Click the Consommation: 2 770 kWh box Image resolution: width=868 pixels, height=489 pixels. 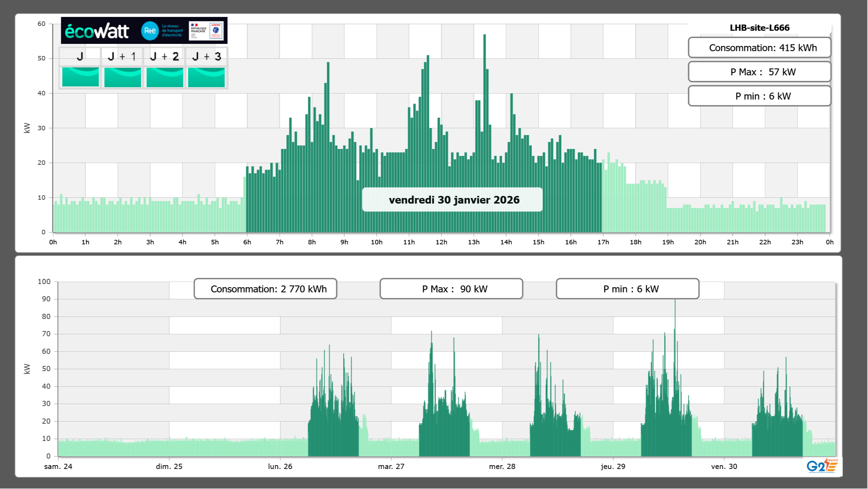pos(265,289)
